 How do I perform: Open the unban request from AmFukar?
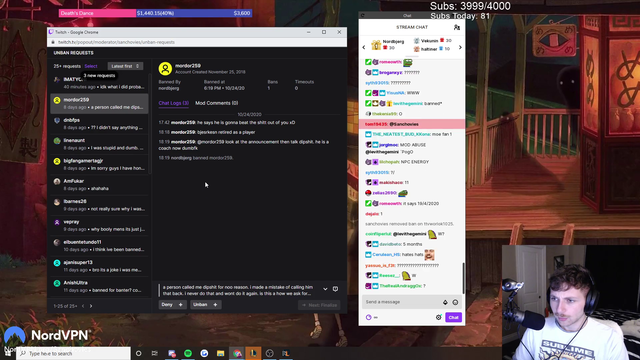99,184
